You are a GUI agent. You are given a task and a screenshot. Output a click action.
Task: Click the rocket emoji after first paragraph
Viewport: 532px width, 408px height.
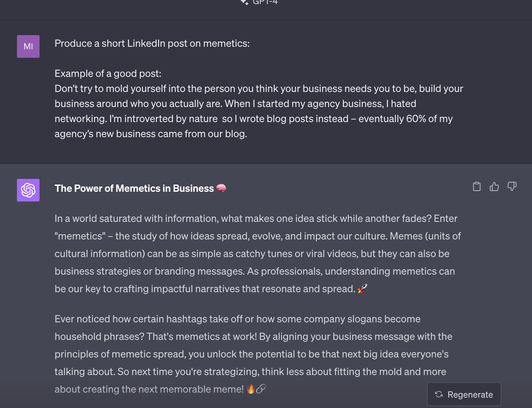(x=362, y=288)
